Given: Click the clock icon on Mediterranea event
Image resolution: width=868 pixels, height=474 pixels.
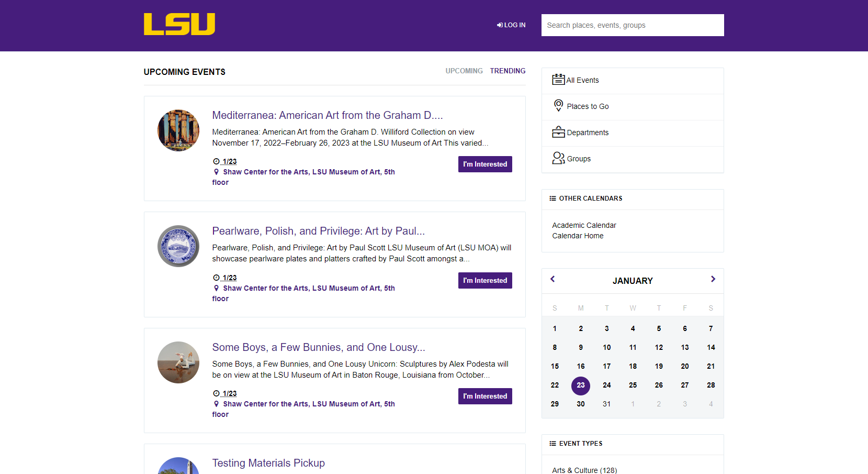Looking at the screenshot, I should click(x=216, y=161).
